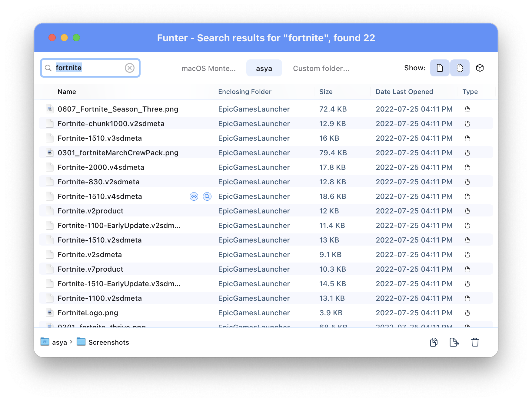Image resolution: width=532 pixels, height=402 pixels.
Task: Click asya home folder icon in path bar
Action: click(x=45, y=342)
